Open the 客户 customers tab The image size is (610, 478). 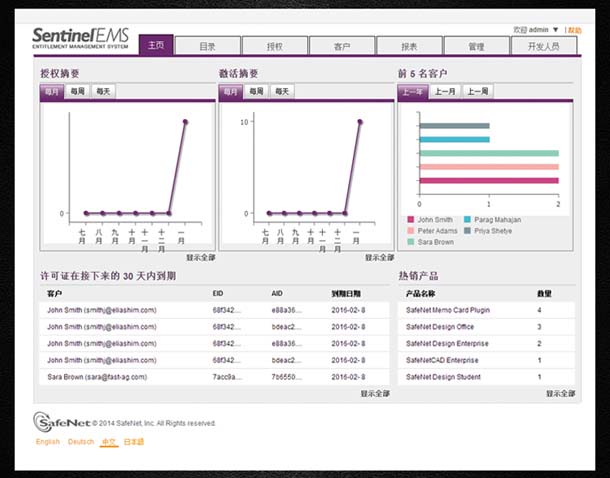pos(342,46)
